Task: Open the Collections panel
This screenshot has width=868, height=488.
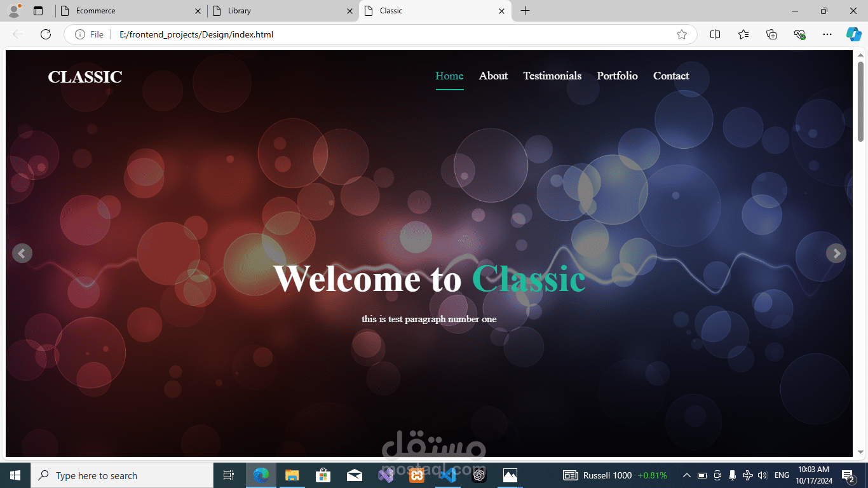Action: (x=771, y=34)
